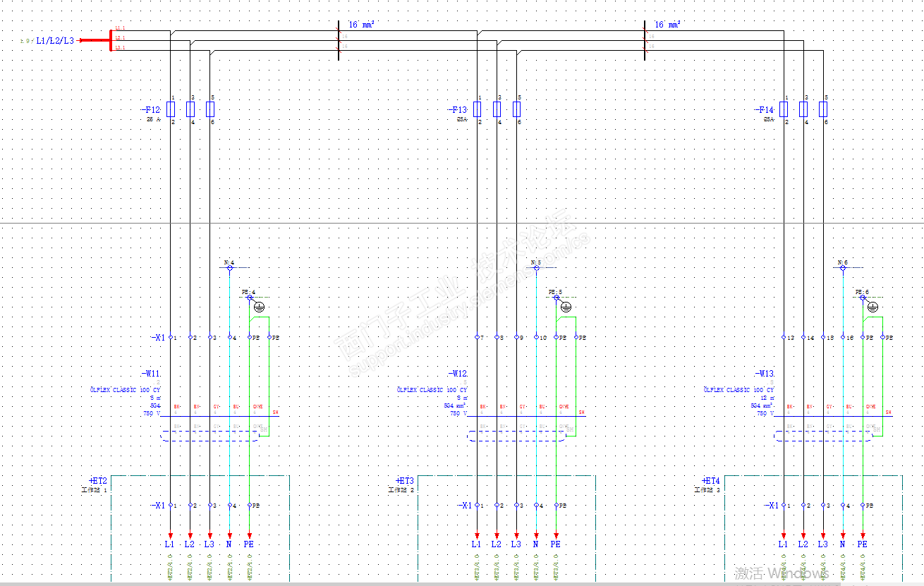Pick fuse -F14 pole with contacts 1-2
Viewport: 924px width, 586px height.
[x=784, y=109]
